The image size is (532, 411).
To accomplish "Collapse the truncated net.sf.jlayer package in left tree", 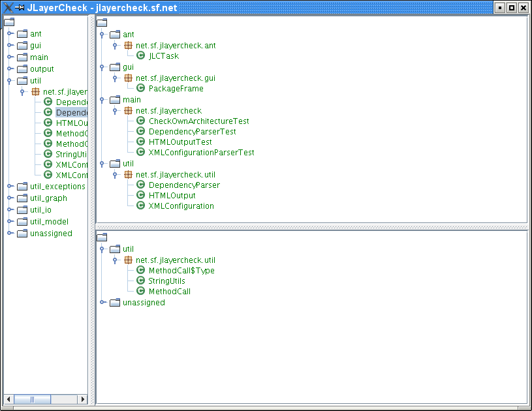I will coord(22,92).
